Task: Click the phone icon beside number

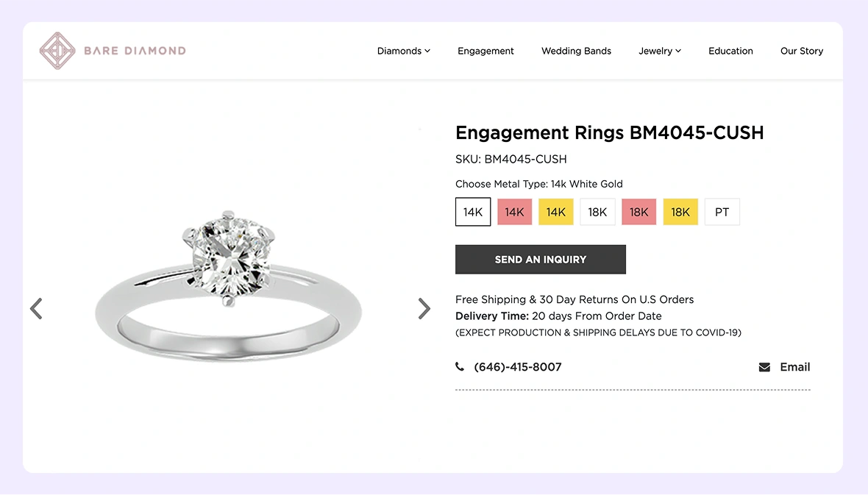Action: (x=460, y=366)
